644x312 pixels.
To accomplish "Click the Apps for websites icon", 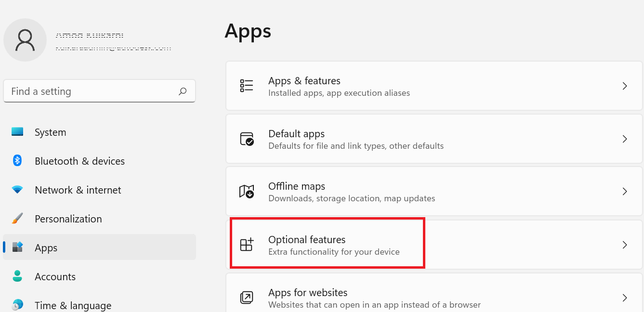I will (x=247, y=298).
